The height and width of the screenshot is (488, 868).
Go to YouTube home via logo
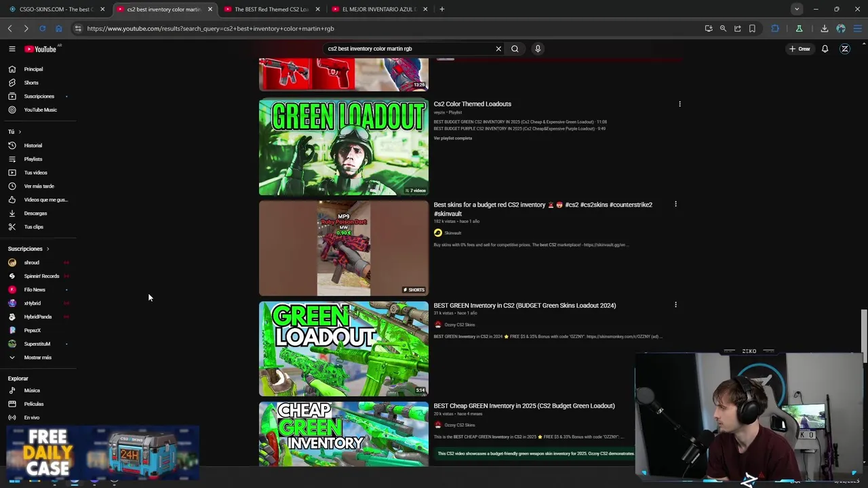[41, 49]
